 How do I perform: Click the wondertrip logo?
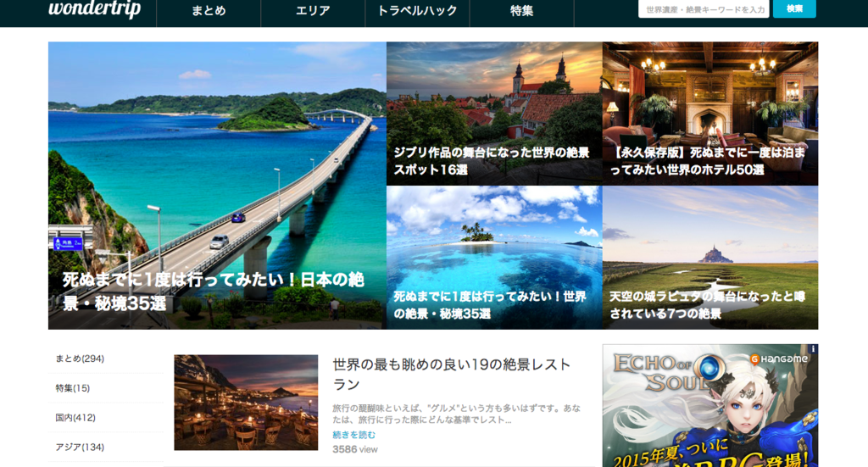click(x=95, y=8)
